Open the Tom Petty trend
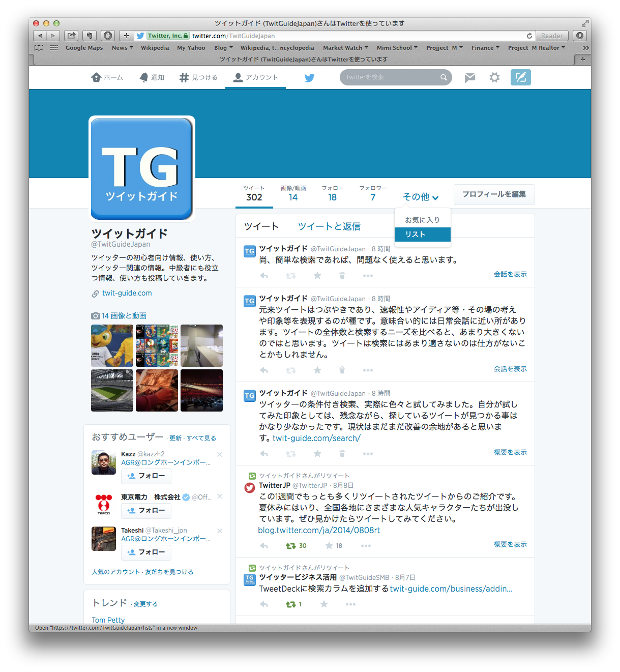The height and width of the screenshot is (672, 620). (108, 620)
